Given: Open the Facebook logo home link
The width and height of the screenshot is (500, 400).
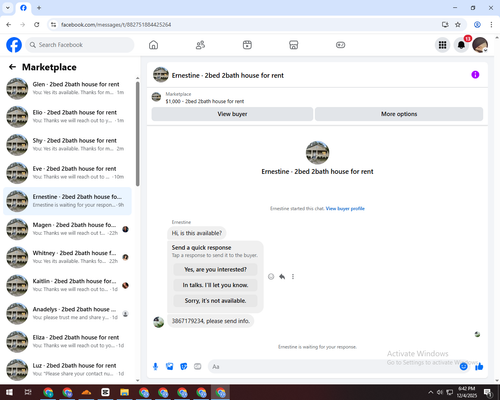Looking at the screenshot, I should click(14, 45).
